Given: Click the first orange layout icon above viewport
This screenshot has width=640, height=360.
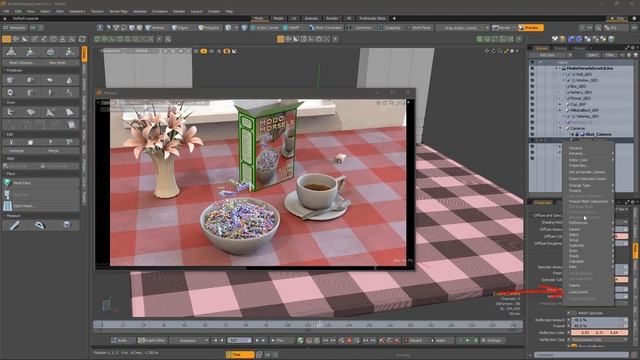Looking at the screenshot, I should 280,39.
